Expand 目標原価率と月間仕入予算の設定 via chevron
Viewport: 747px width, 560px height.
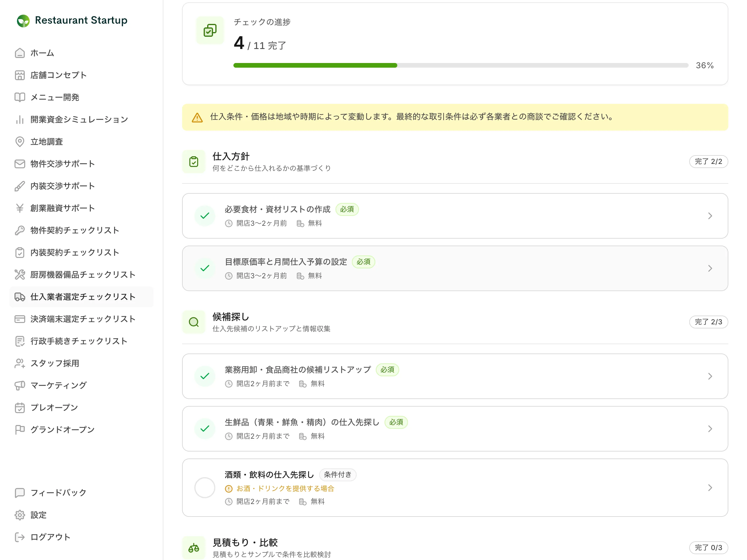click(710, 268)
